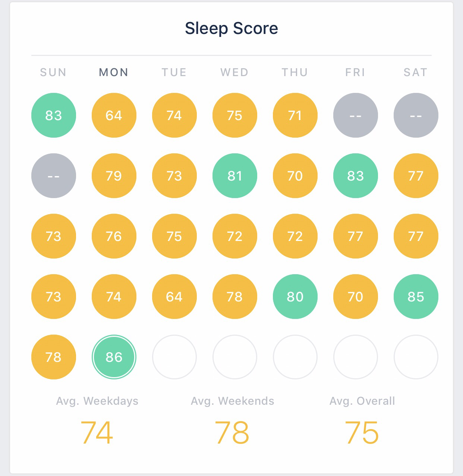Click the empty last-row circle under Tuesday
The image size is (463, 476).
174,357
